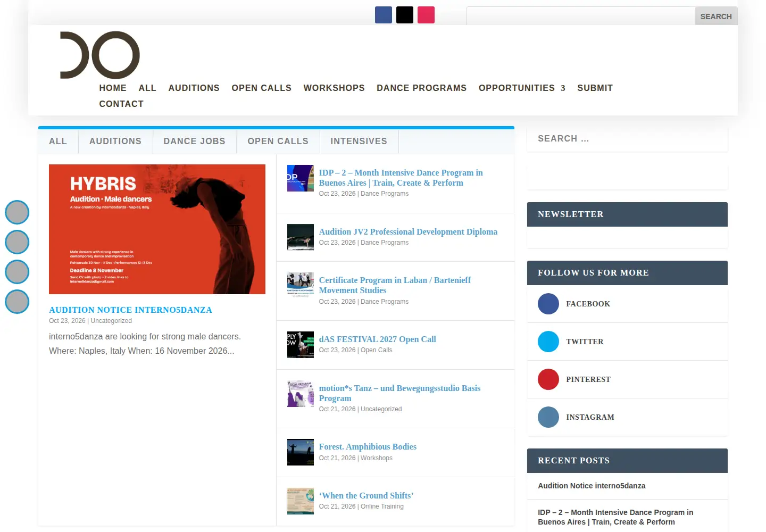Viewport: 766px width, 532px height.
Task: Select the OPEN CALLS tab in posts panel
Action: point(278,142)
